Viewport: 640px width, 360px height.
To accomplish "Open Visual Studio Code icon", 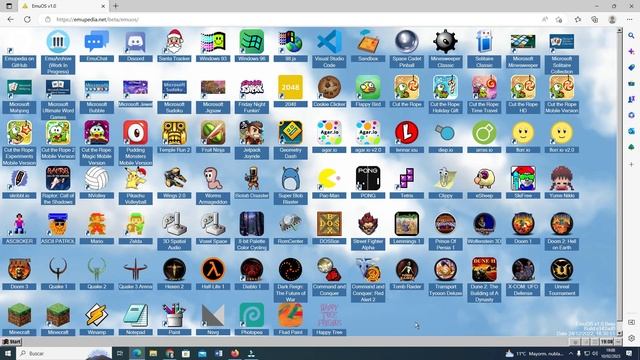I will (329, 42).
